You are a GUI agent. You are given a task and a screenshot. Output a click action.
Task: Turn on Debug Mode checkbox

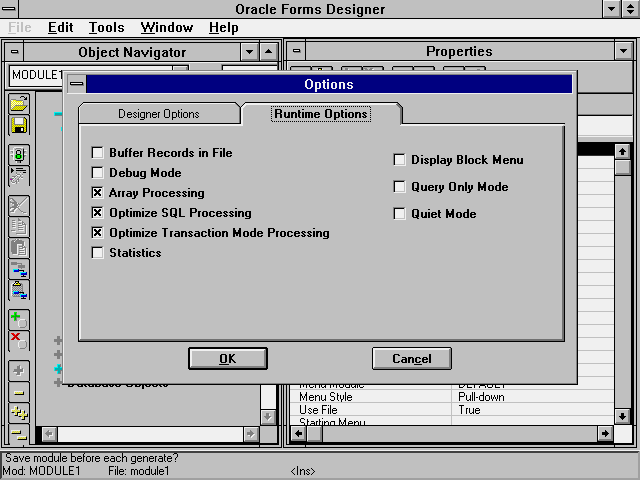98,173
